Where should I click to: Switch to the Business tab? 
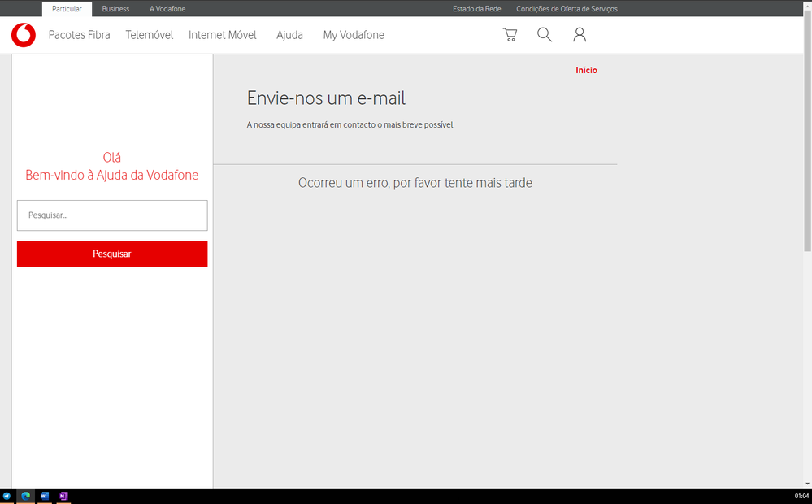115,9
